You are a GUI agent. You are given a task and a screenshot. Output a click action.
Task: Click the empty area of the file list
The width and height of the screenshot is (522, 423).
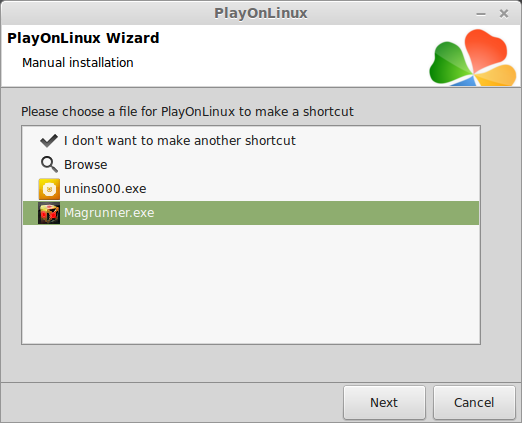[251, 284]
